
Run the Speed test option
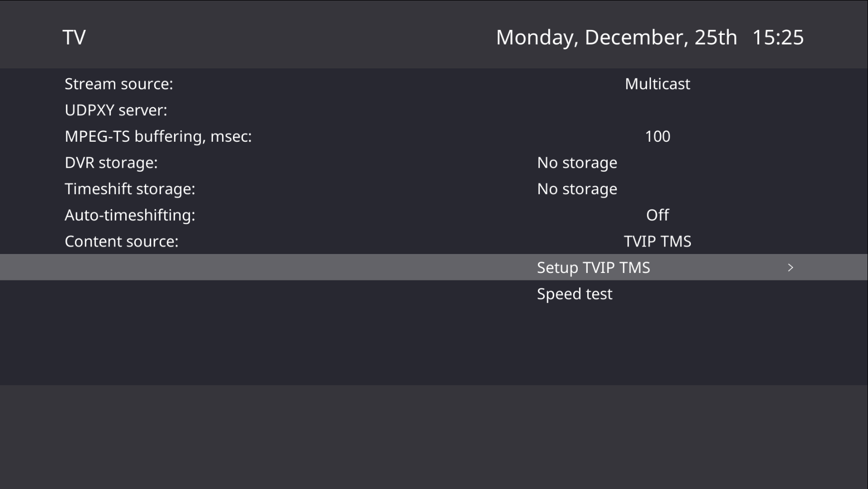[x=574, y=294]
